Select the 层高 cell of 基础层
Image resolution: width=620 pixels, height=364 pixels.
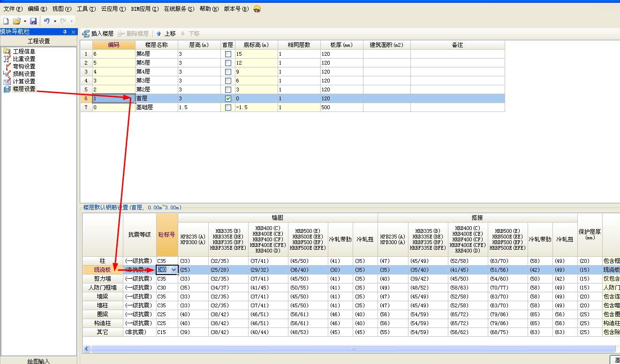[199, 108]
